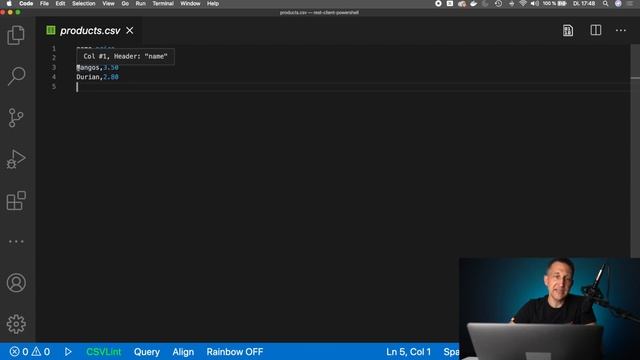Open the View menu

[108, 4]
